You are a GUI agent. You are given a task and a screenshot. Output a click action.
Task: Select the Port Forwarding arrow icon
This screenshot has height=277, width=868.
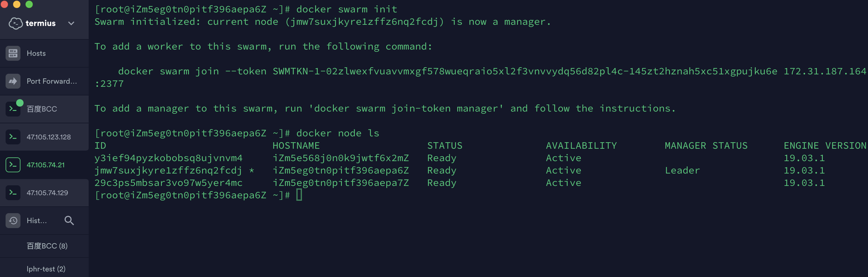[x=13, y=81]
